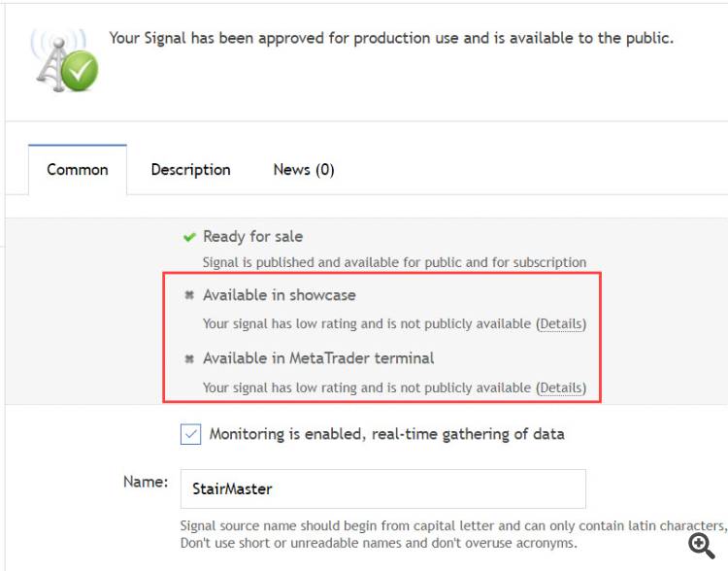The height and width of the screenshot is (571, 728).
Task: Click the Signal approved message text
Action: pos(391,38)
